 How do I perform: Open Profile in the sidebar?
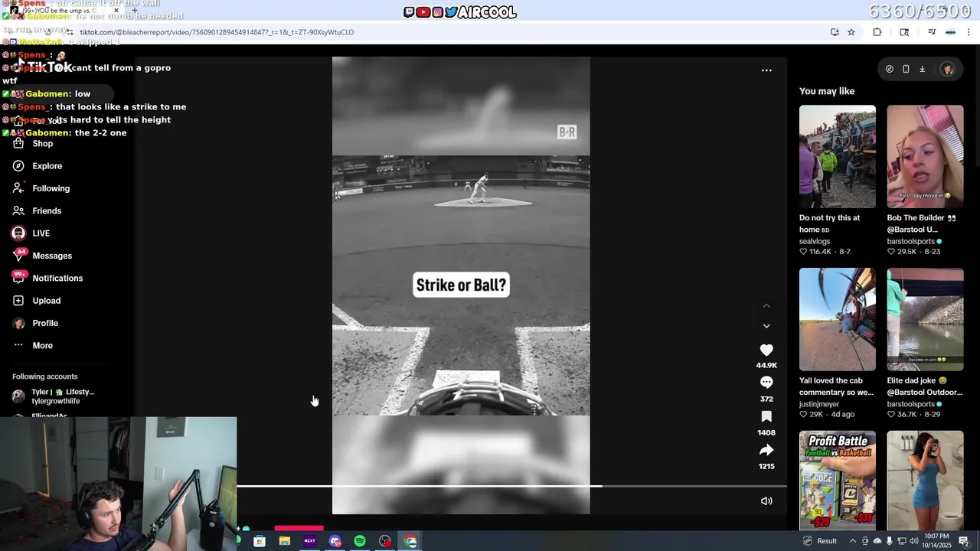[x=45, y=323]
